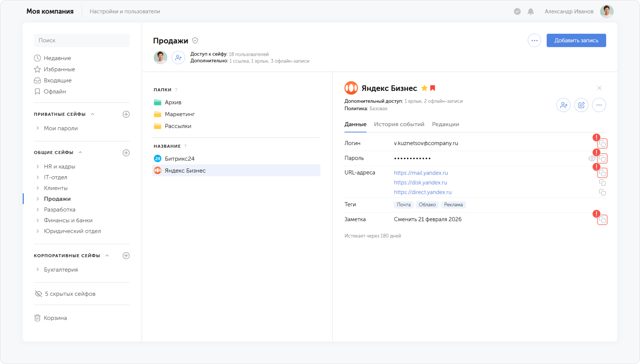Expand the Финансы и банки safe
Viewport: 640px width, 364px height.
coord(38,220)
